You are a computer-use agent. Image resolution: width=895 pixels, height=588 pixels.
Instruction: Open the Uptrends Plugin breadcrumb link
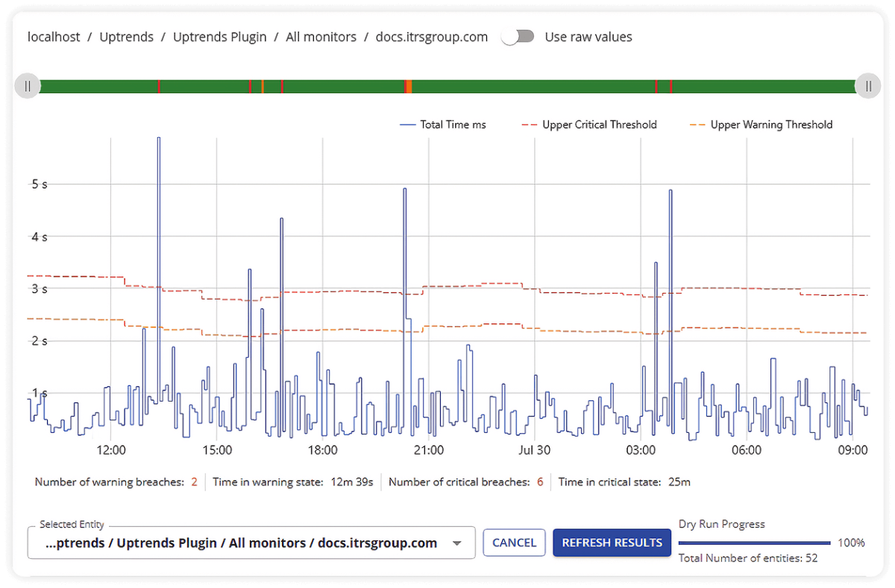pos(219,37)
